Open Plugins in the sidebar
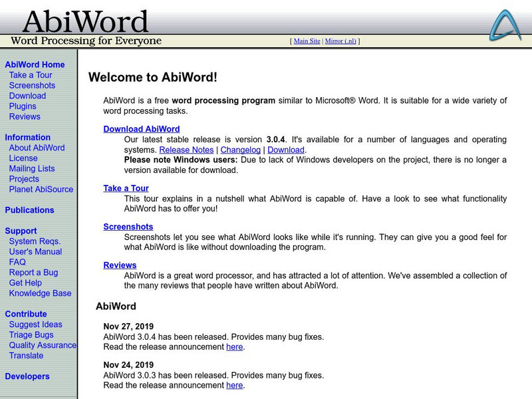The width and height of the screenshot is (532, 399). [23, 106]
